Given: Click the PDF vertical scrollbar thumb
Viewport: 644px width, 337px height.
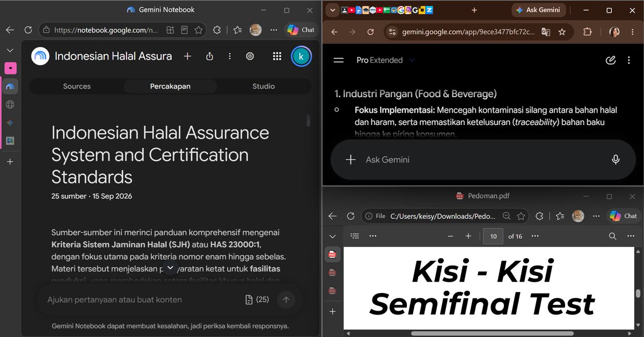Looking at the screenshot, I should [638, 293].
